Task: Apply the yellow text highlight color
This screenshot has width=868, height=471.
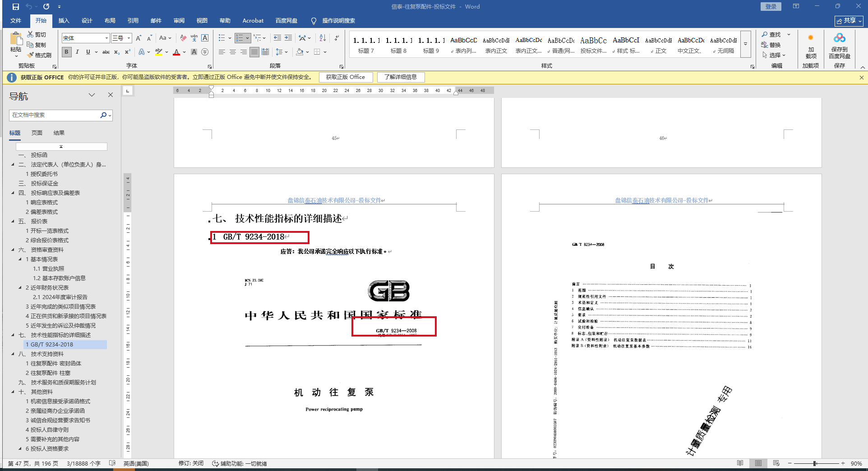Action: (x=159, y=52)
